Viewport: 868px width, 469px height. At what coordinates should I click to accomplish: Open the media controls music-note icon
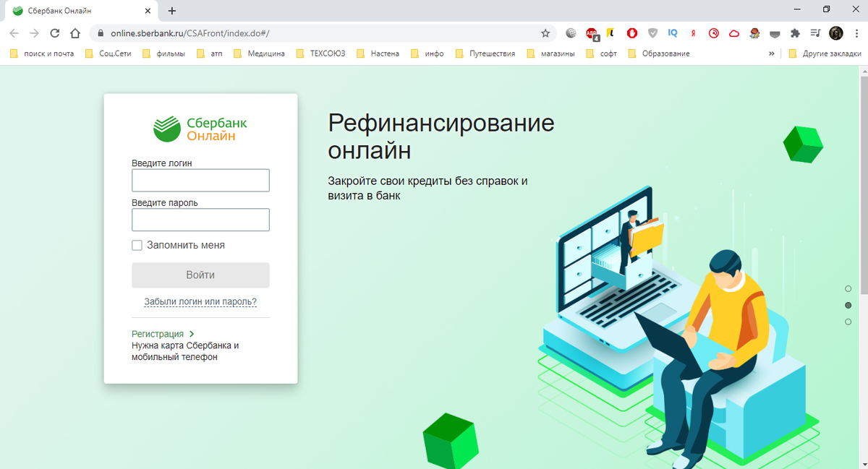[x=816, y=33]
